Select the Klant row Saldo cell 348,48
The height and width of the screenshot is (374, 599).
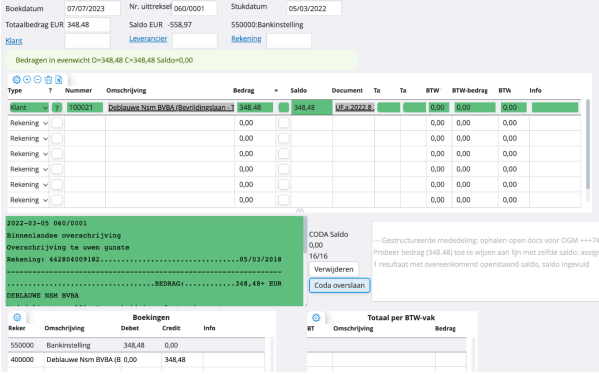pos(312,107)
